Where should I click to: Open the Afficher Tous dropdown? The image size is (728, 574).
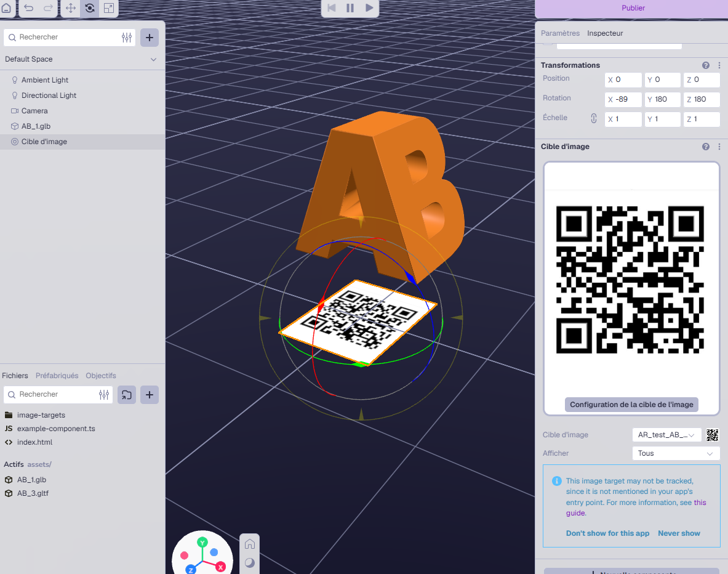[x=676, y=454]
